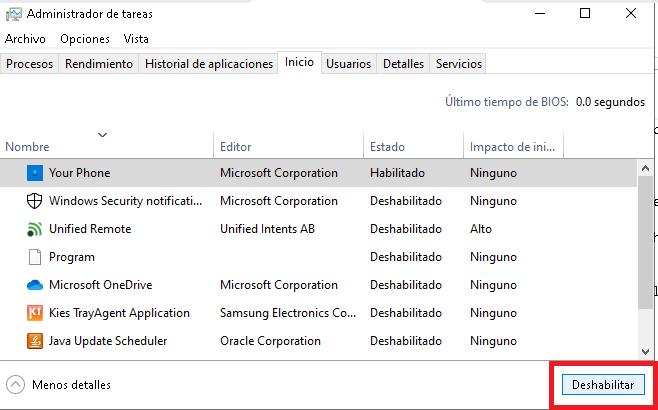Close the Administrador de tareas window
658x410 pixels.
click(631, 13)
